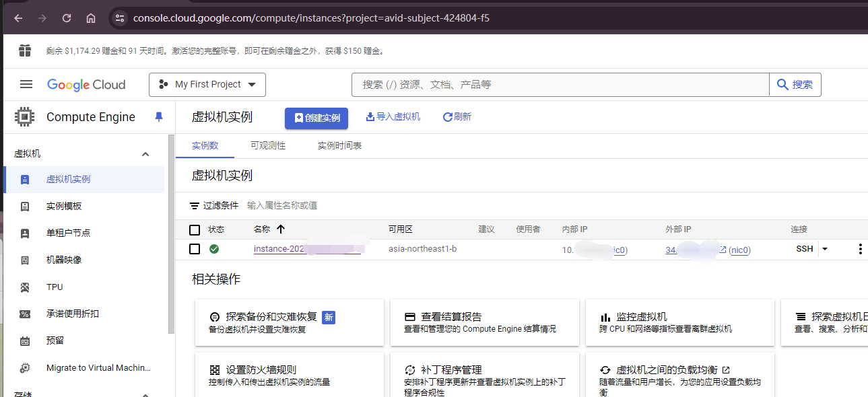Click the Compute Engine chip icon
The height and width of the screenshot is (397, 868).
coord(24,117)
